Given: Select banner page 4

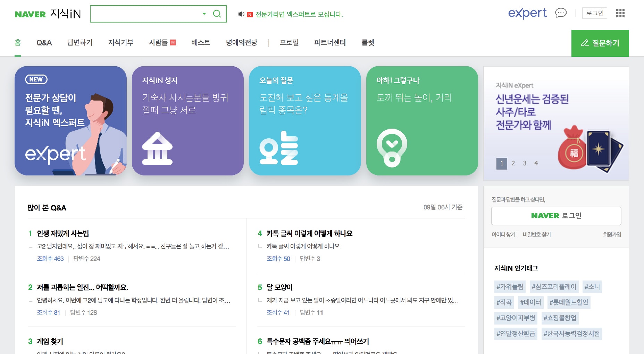Looking at the screenshot, I should 536,163.
